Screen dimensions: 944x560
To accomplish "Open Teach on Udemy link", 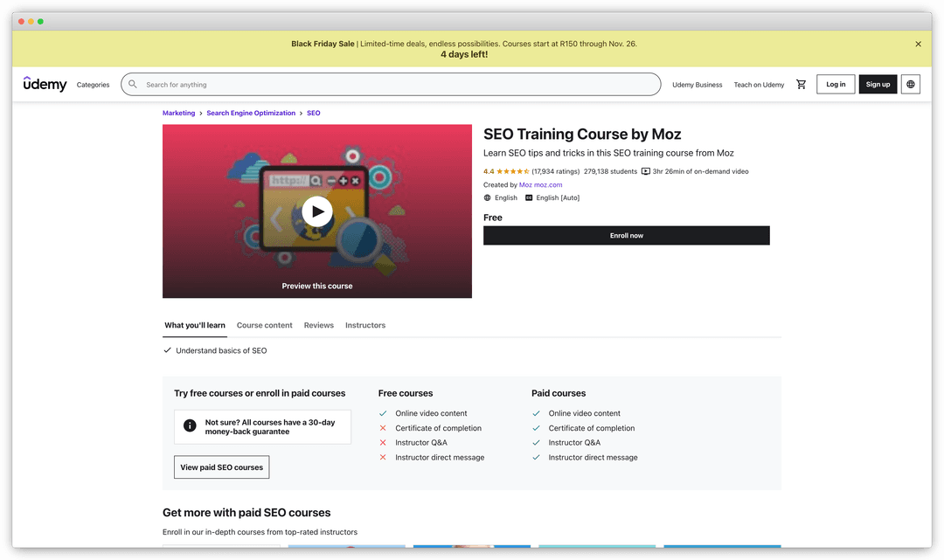I will coord(759,85).
